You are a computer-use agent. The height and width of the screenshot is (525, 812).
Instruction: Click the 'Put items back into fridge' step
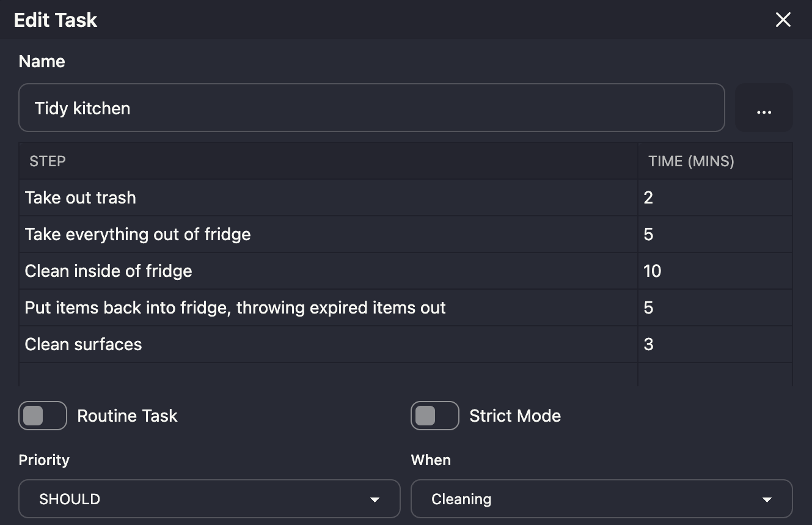point(328,307)
